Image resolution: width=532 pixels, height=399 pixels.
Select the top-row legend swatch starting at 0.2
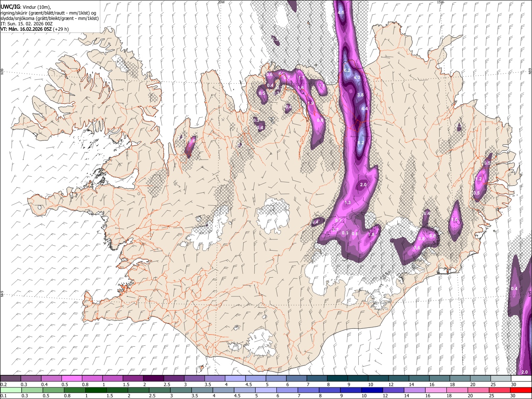10,379
